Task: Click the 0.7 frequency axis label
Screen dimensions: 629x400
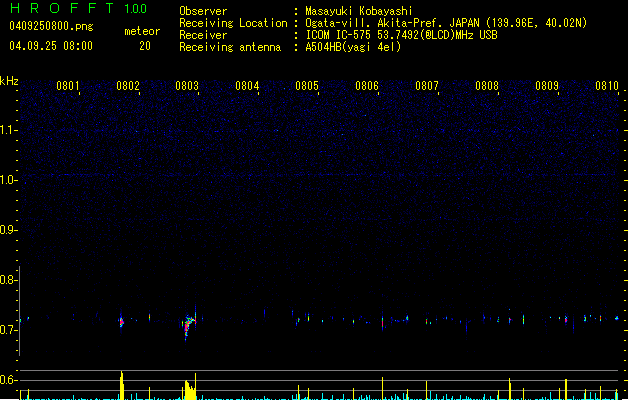Action: pyautogui.click(x=8, y=330)
